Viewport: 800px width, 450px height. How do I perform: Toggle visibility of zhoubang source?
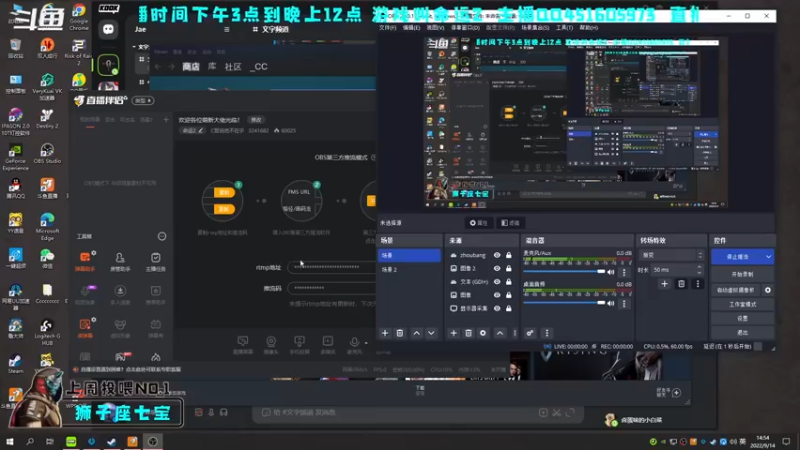tap(497, 255)
